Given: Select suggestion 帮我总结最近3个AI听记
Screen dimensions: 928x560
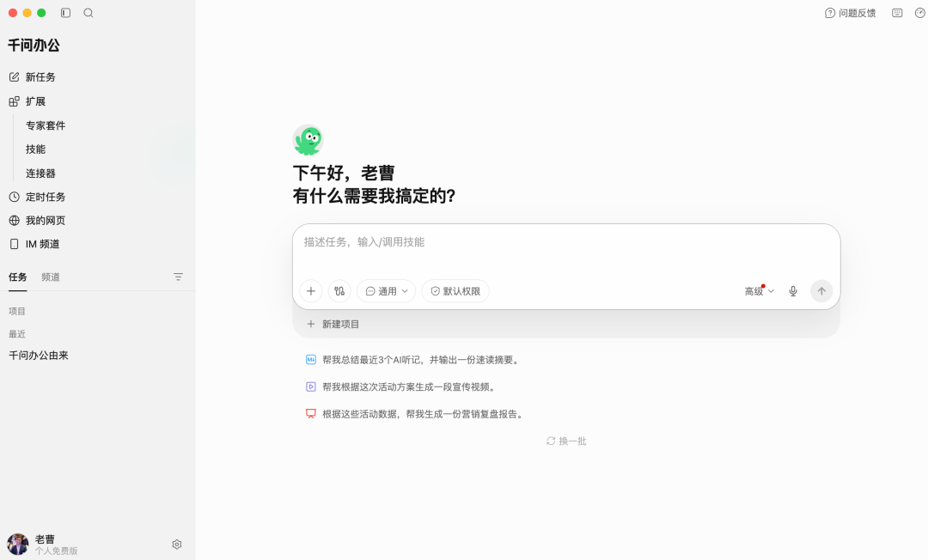Looking at the screenshot, I should [413, 360].
